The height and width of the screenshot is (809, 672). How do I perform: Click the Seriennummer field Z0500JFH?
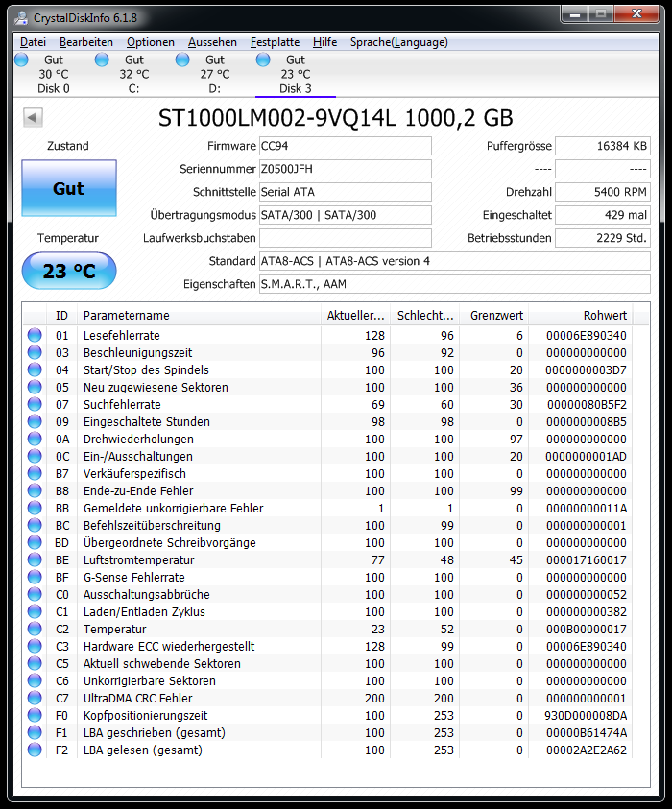pos(346,169)
